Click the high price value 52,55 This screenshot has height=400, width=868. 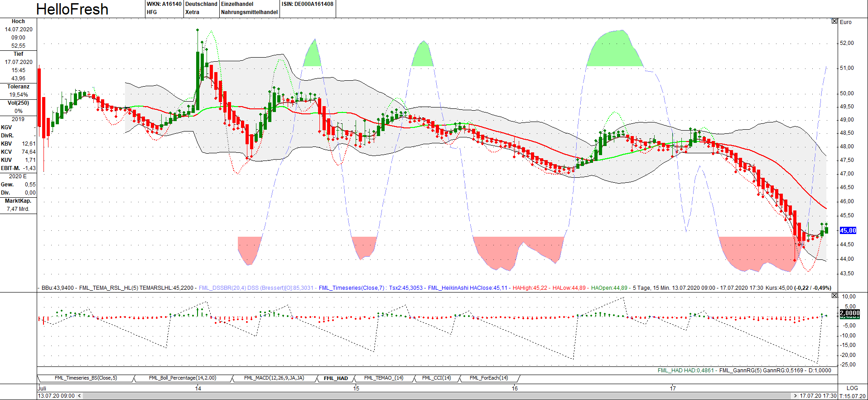[18, 46]
